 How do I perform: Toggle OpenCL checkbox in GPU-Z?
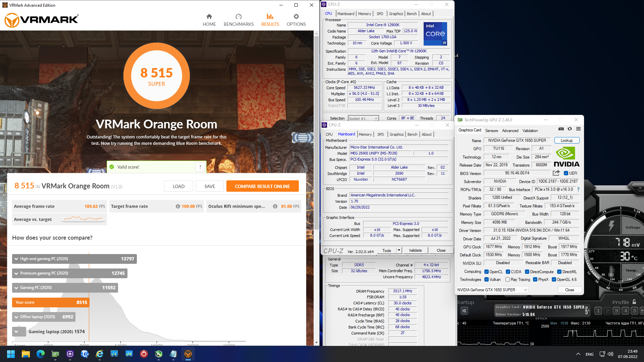(486, 272)
